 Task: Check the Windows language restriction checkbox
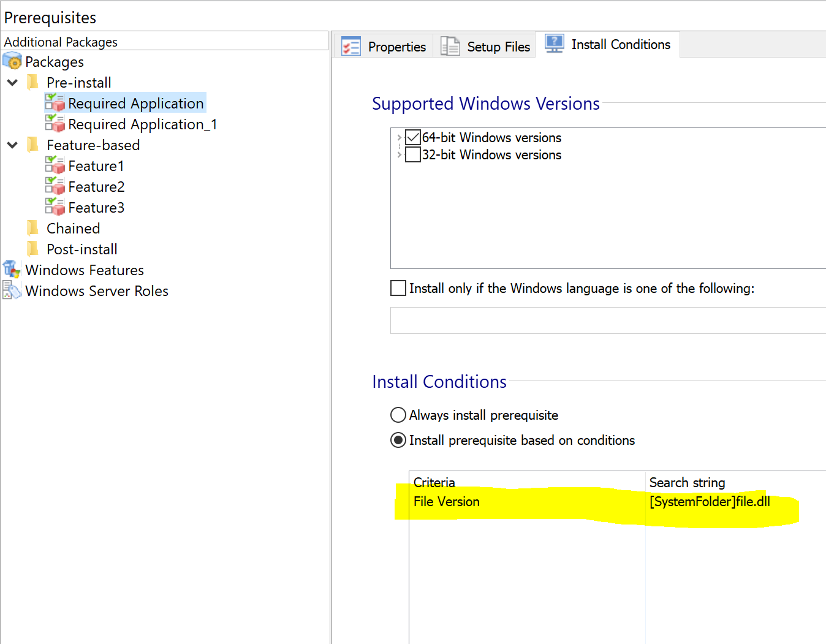coord(398,288)
